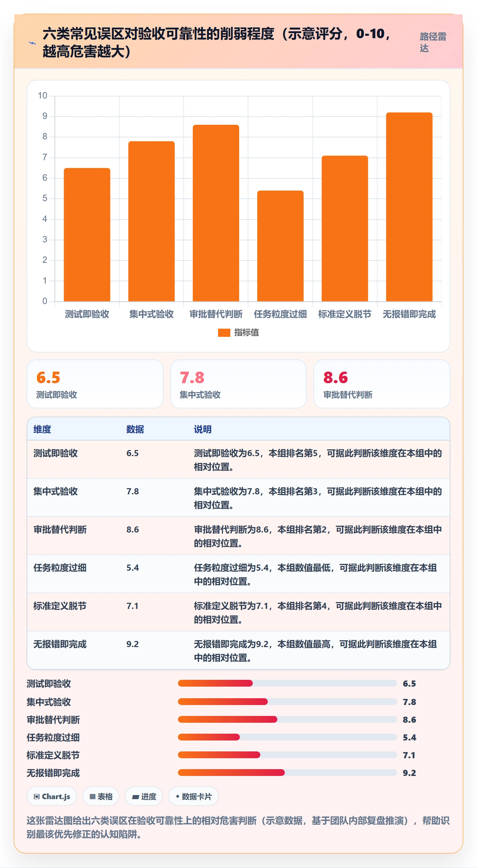477x868 pixels.
Task: Click the icon inside Chart.js chip
Action: pyautogui.click(x=37, y=797)
